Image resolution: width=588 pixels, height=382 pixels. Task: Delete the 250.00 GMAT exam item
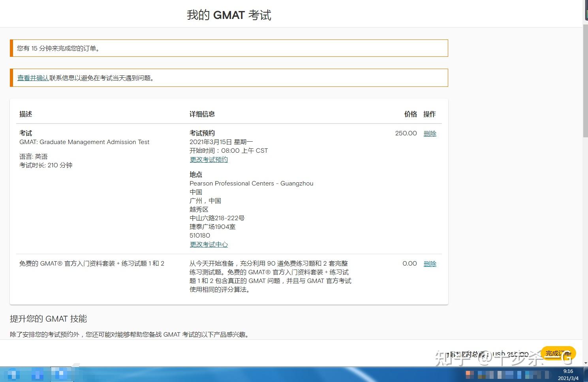(430, 133)
